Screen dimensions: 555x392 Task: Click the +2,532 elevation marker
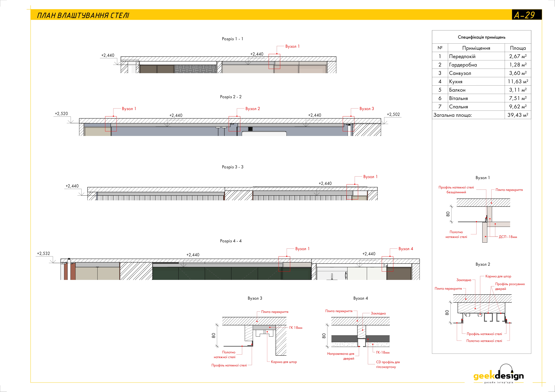coord(43,253)
